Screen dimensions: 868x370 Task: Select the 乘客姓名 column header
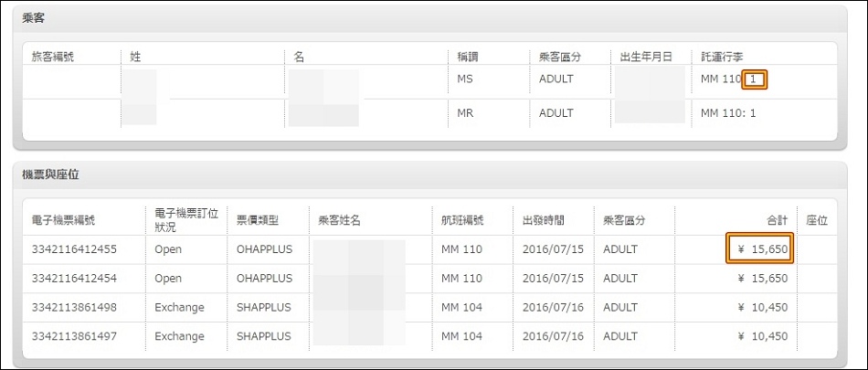(x=340, y=220)
